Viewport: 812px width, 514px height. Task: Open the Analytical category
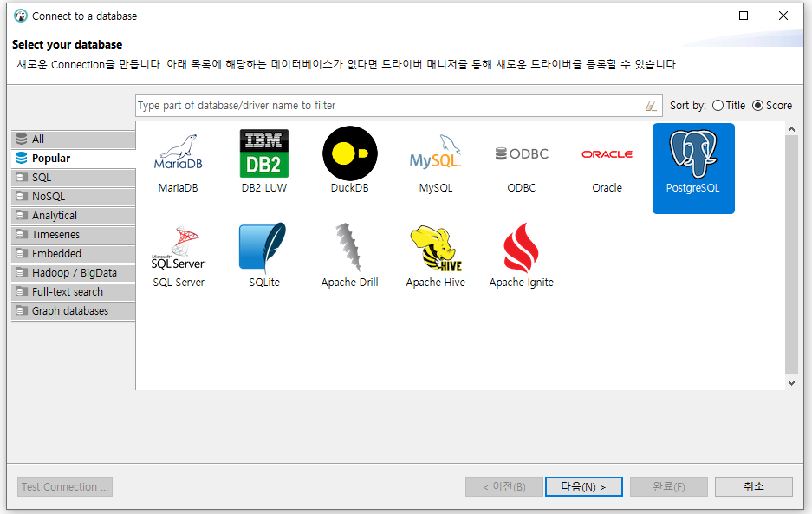pos(74,216)
